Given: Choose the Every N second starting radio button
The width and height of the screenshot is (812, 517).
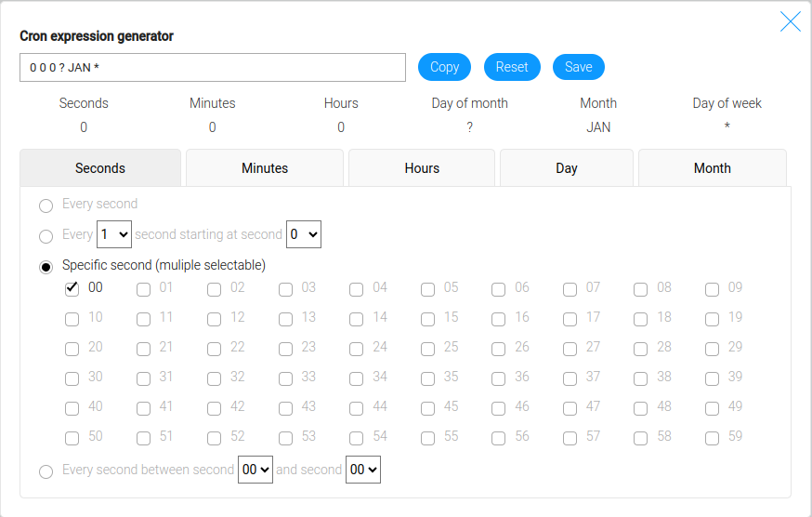Looking at the screenshot, I should tap(46, 236).
